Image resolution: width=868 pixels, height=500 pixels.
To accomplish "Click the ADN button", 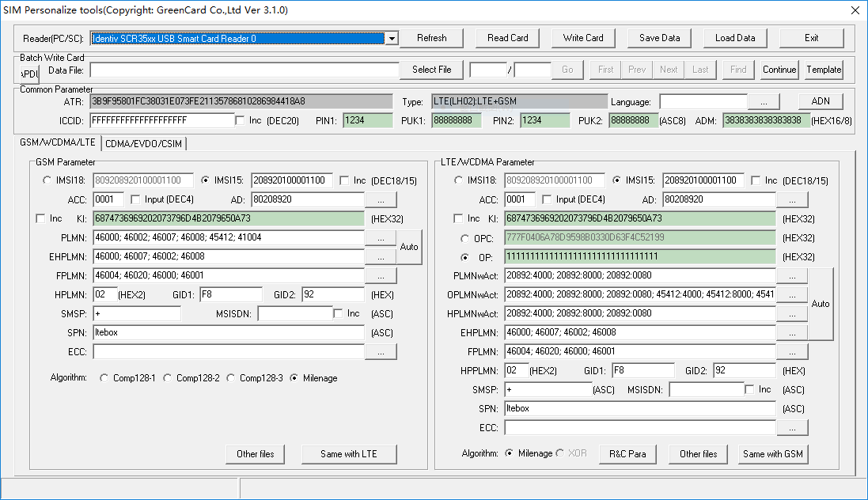I will [x=821, y=101].
